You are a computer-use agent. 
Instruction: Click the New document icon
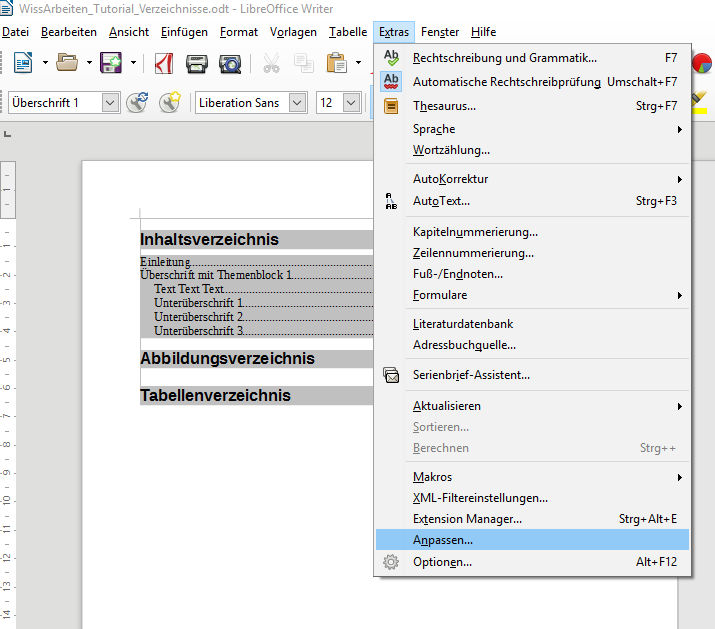(x=23, y=62)
